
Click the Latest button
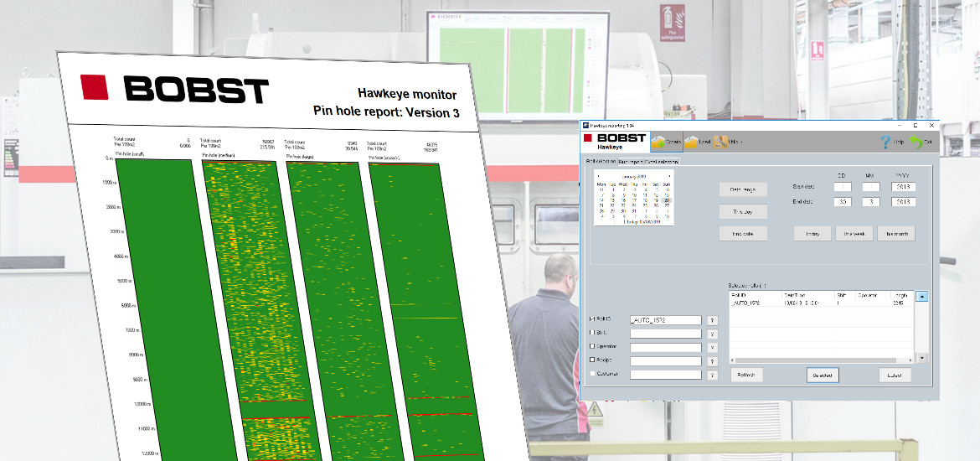[895, 376]
